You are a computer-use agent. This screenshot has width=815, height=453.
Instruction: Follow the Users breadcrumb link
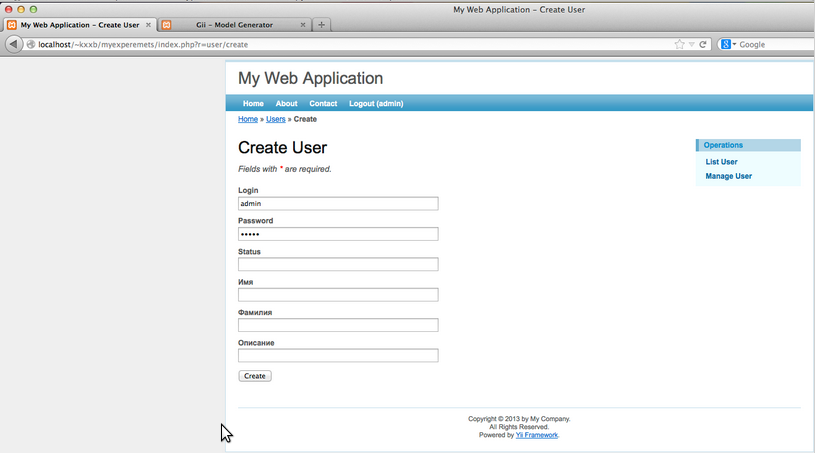click(x=275, y=119)
